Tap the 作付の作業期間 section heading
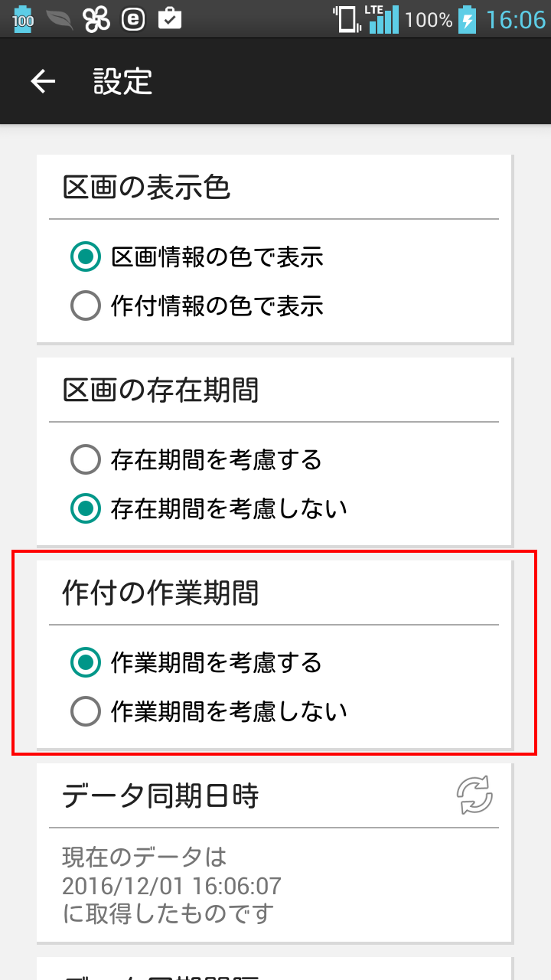Screen dimensions: 551x980 (x=161, y=593)
